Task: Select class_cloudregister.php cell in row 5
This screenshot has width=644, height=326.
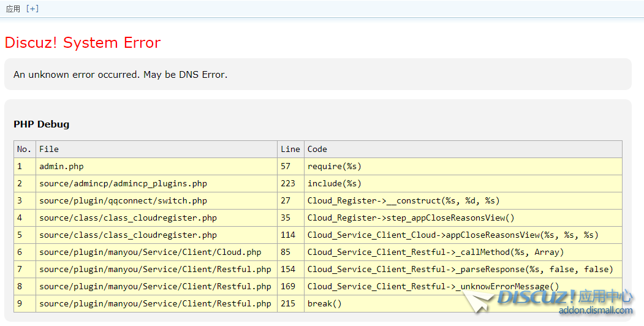Action: (156, 235)
